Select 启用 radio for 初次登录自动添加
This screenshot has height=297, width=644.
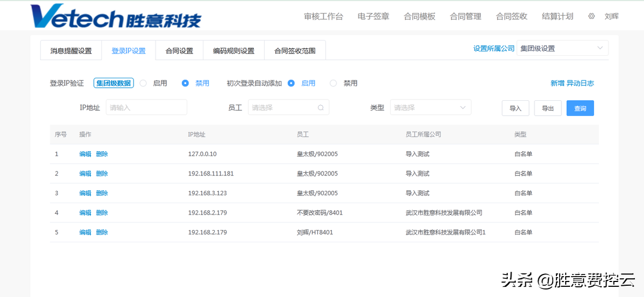[291, 83]
